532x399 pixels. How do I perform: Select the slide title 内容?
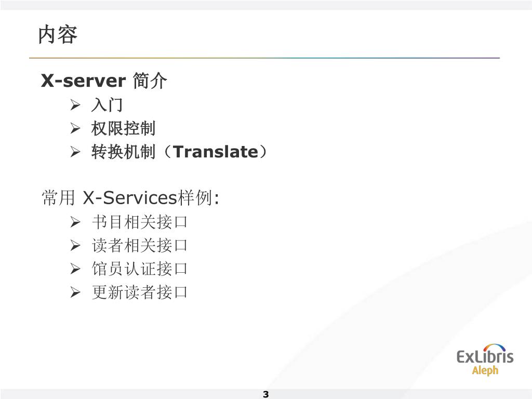click(58, 34)
